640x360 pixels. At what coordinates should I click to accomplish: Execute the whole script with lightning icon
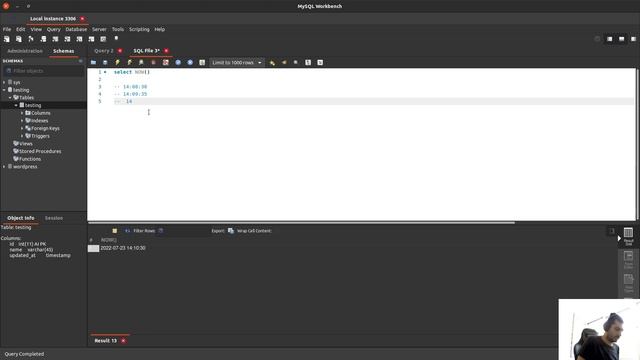point(118,62)
